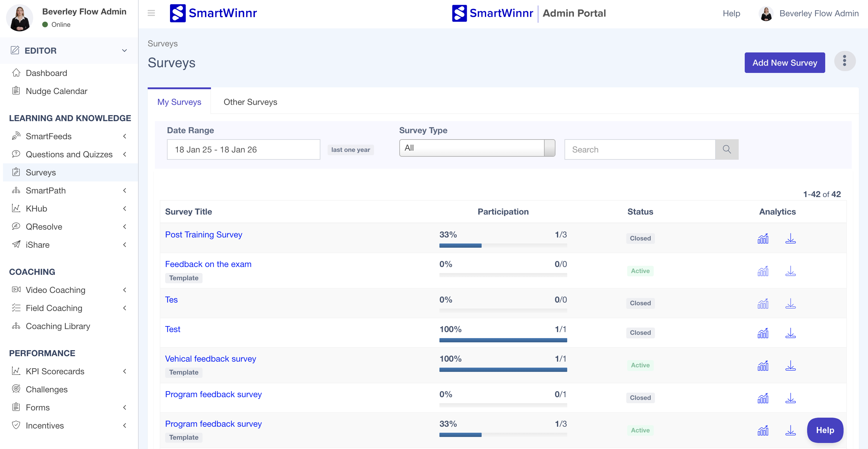This screenshot has width=868, height=449.
Task: Download Post Training Survey report
Action: [x=790, y=238]
